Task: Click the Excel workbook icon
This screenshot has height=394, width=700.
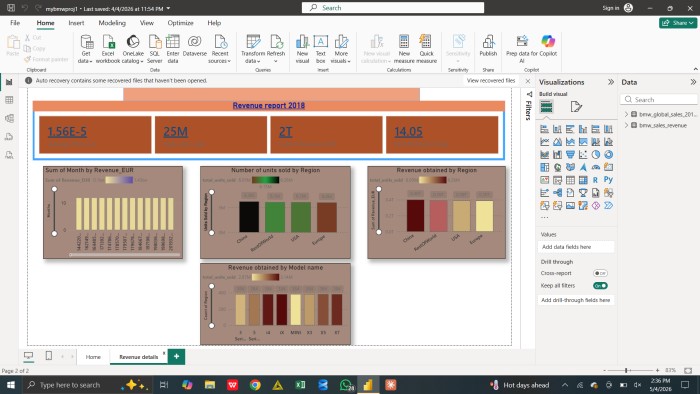Action: coord(108,49)
